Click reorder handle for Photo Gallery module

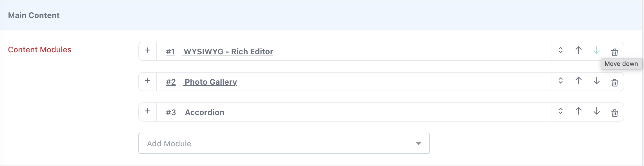[561, 81]
